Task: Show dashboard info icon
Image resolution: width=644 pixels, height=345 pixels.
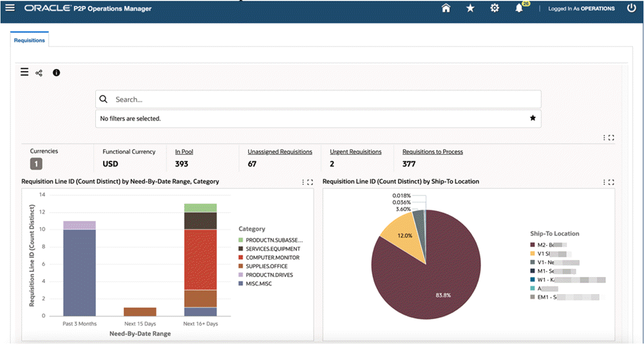Action: 56,73
